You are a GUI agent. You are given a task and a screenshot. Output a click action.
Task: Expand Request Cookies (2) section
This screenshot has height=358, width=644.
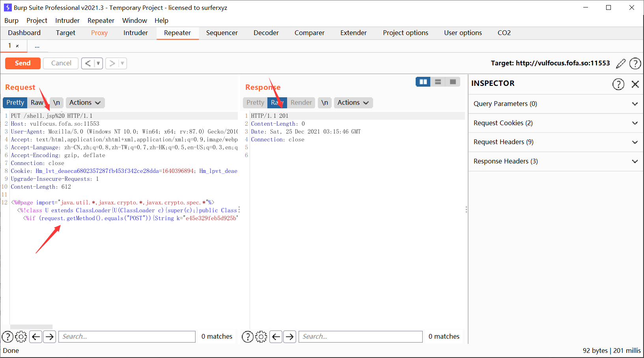click(x=556, y=123)
